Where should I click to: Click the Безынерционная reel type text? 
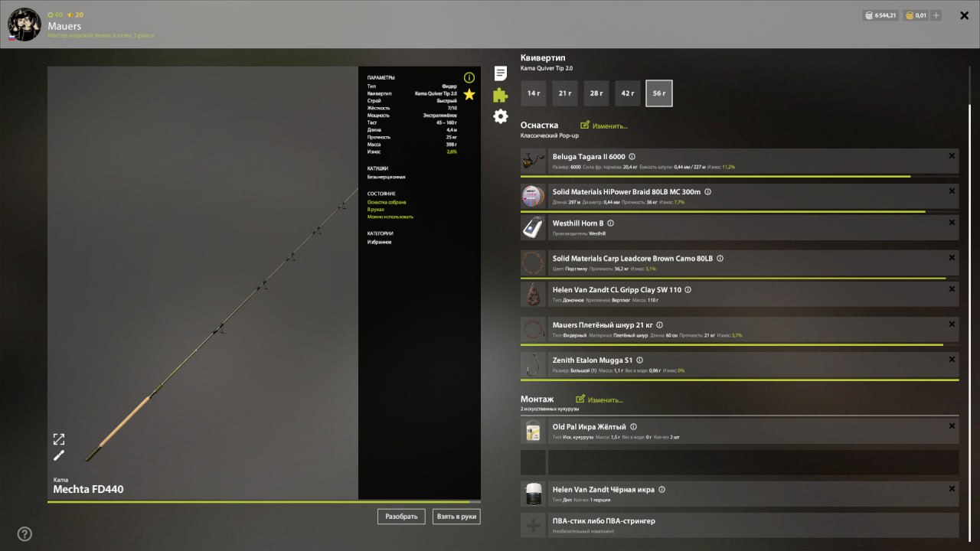tap(386, 177)
